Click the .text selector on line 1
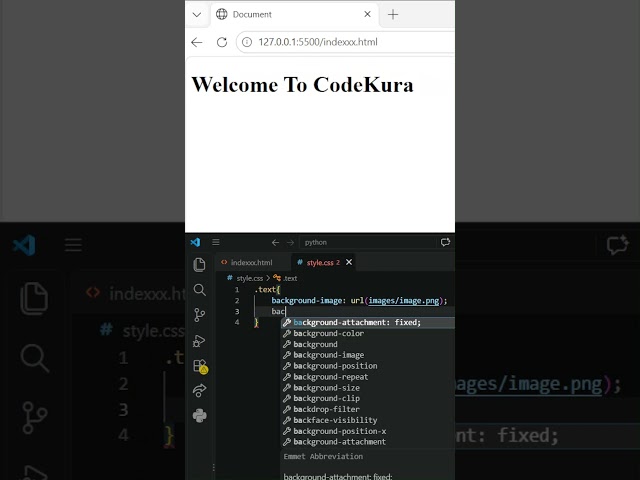 [x=264, y=290]
